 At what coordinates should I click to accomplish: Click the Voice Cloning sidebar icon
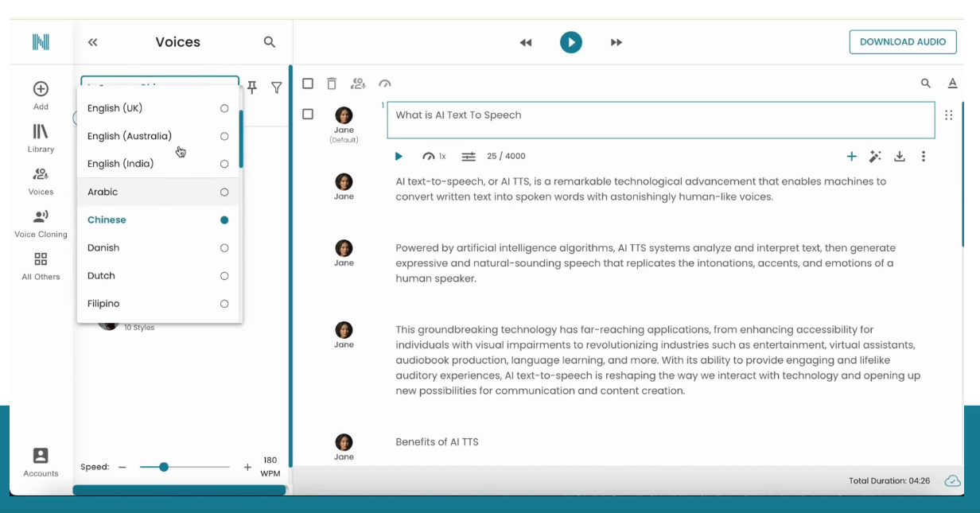point(41,217)
